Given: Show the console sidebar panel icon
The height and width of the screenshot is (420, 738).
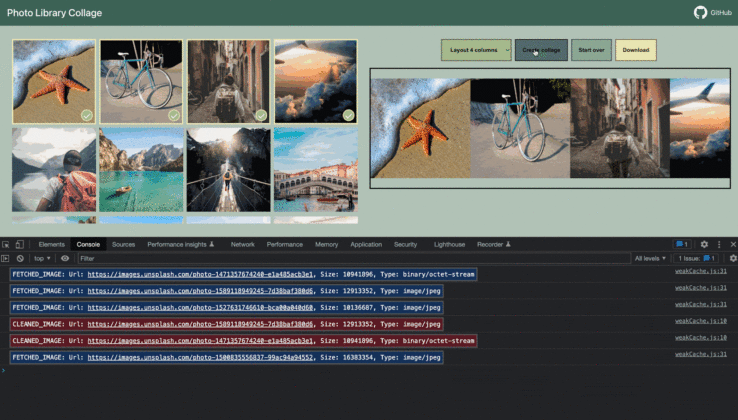Looking at the screenshot, I should click(5, 258).
